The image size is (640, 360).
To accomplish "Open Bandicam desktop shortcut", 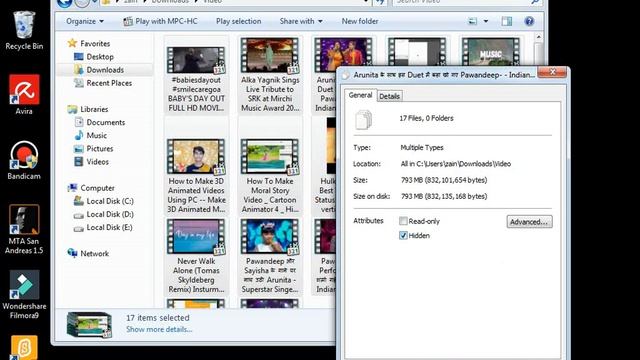I will coord(24,160).
